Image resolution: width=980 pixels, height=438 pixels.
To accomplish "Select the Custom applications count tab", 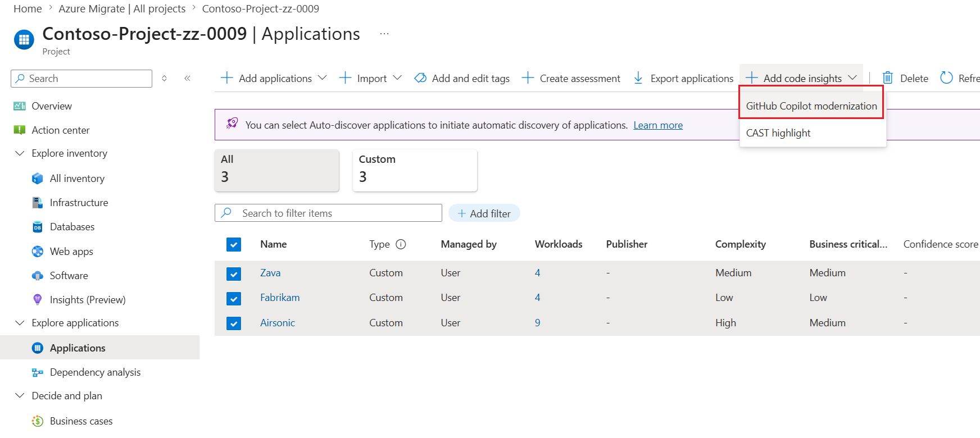I will click(415, 170).
